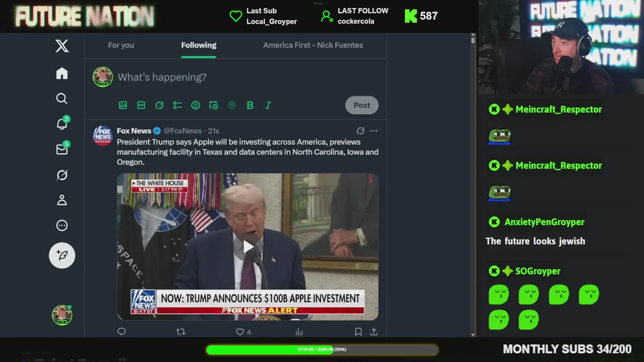Viewport: 644px width, 362px height.
Task: Open the three-dot menu on Fox News post
Action: coord(374,131)
